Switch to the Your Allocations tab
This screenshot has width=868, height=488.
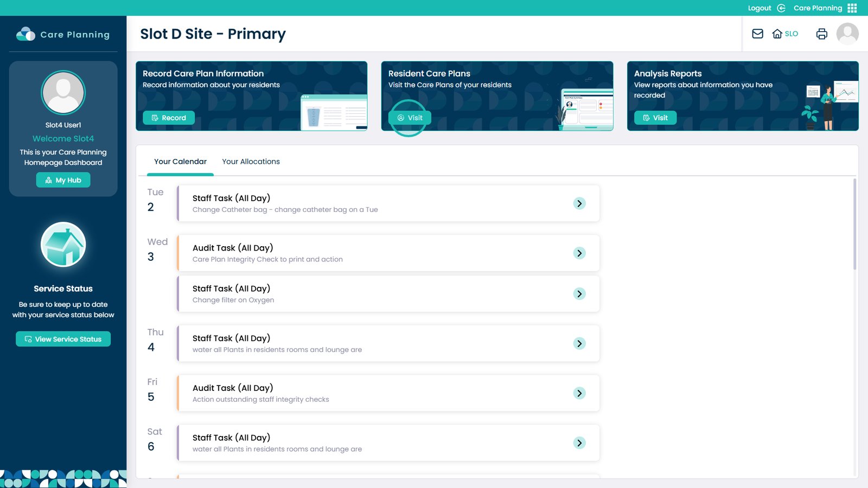(251, 162)
